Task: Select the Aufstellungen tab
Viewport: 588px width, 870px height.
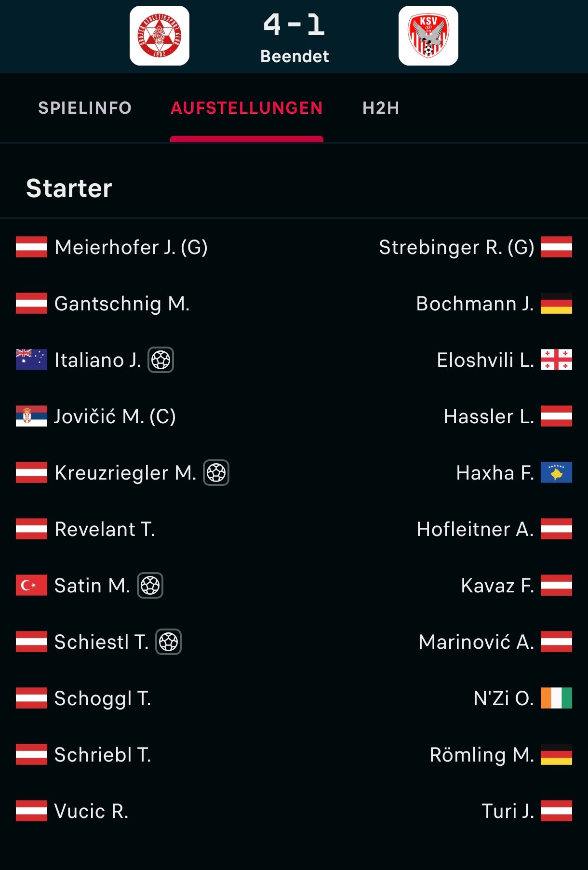Action: point(247,108)
